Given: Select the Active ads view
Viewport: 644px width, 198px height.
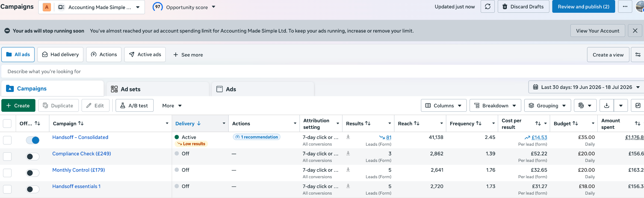Looking at the screenshot, I should click(145, 55).
